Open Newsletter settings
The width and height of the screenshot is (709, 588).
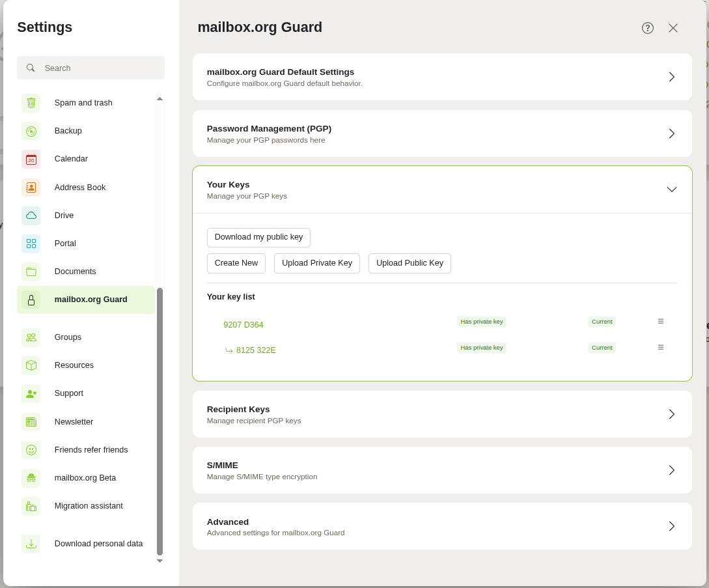tap(86, 422)
